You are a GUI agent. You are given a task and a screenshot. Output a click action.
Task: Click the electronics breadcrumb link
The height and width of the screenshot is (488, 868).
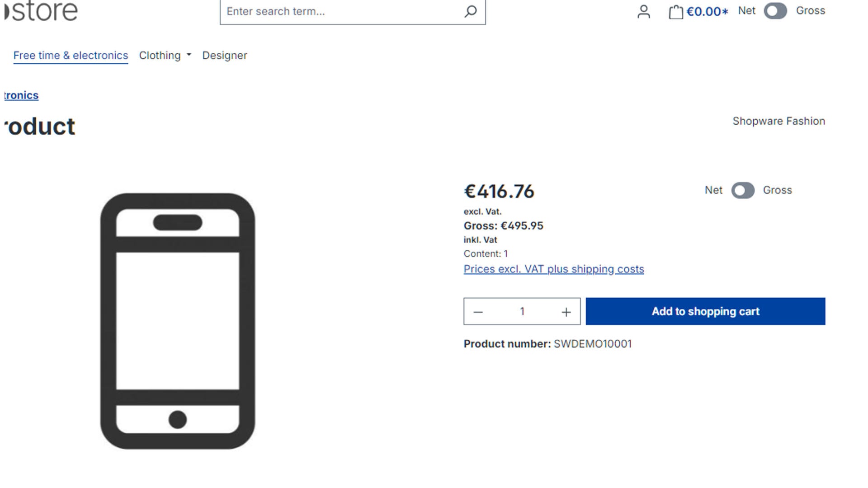coord(21,95)
